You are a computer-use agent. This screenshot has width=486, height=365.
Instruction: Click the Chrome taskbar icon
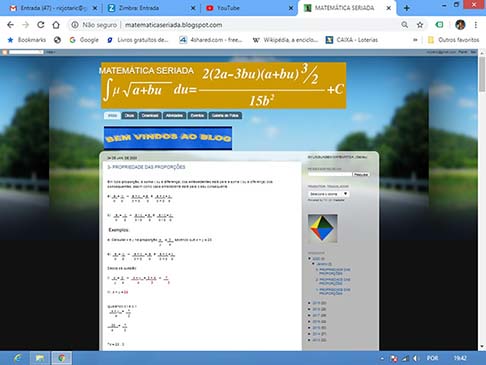click(x=61, y=358)
